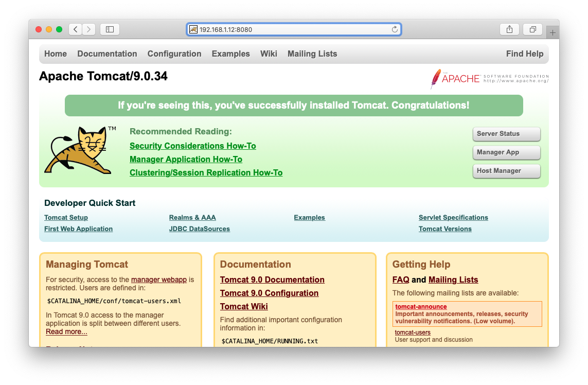The height and width of the screenshot is (385, 588).
Task: Select the Examples navigation item
Action: [x=230, y=54]
